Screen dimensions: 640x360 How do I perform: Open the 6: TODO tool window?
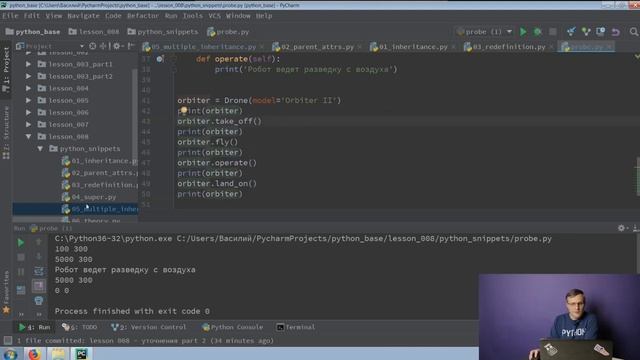coord(80,327)
